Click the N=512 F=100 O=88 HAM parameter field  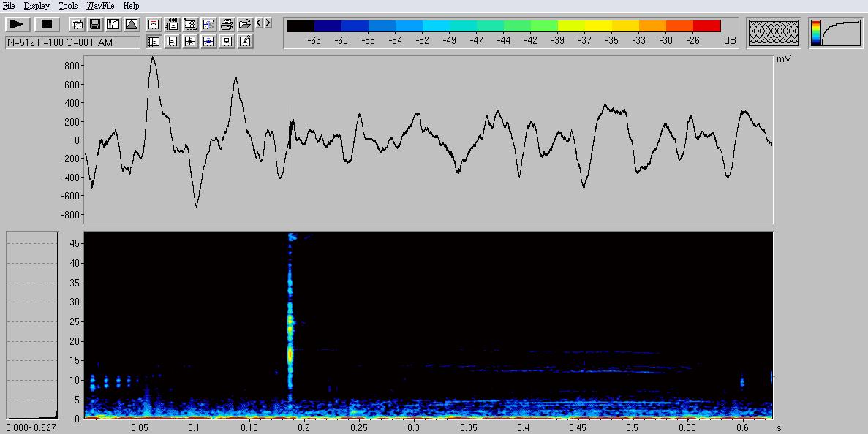[72, 42]
